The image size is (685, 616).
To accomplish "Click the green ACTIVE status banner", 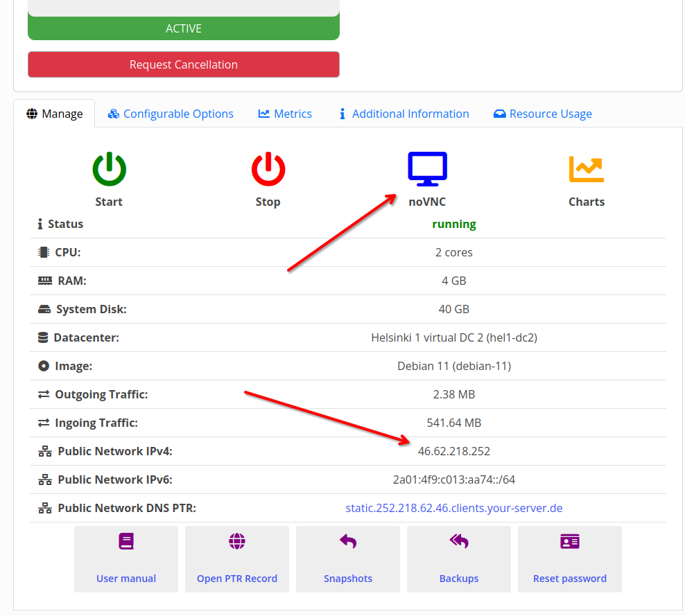I will pyautogui.click(x=183, y=28).
